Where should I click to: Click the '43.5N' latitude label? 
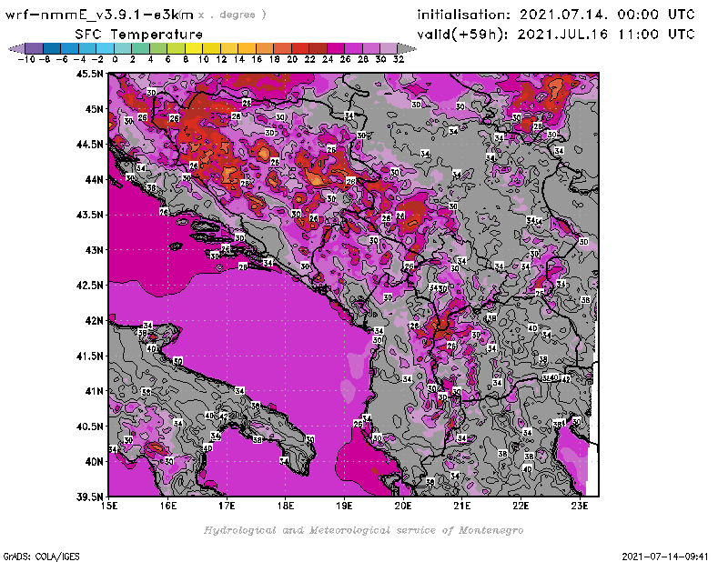[90, 215]
